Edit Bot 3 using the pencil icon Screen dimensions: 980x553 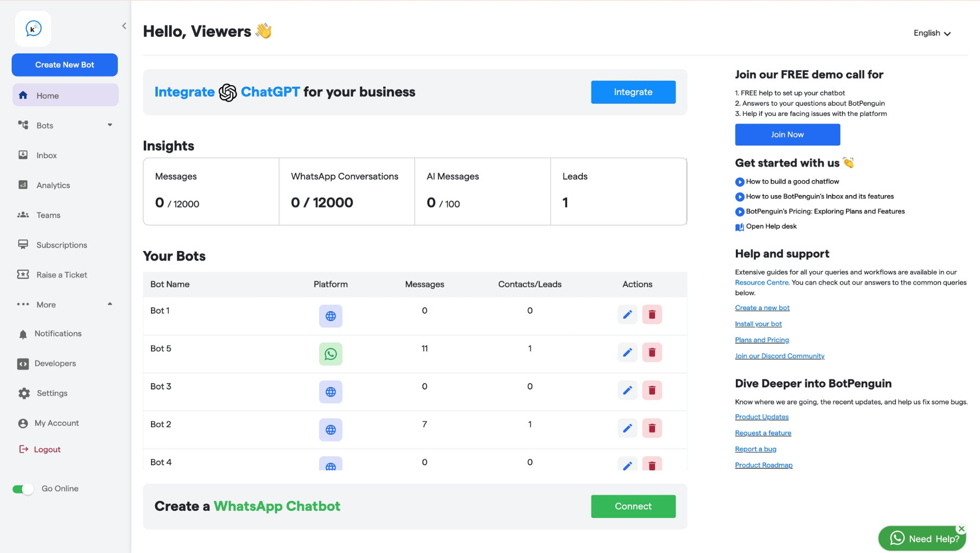click(627, 390)
